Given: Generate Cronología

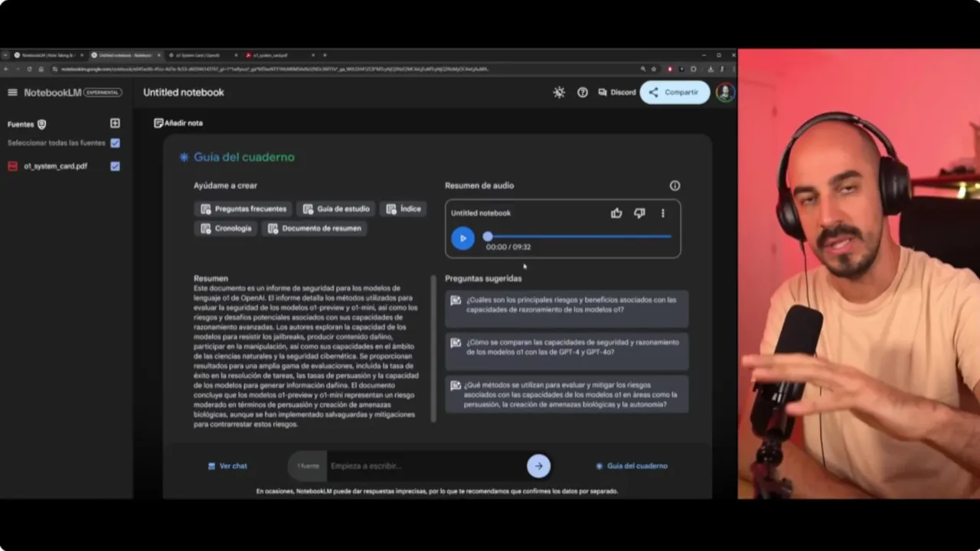Looking at the screenshot, I should (x=226, y=228).
